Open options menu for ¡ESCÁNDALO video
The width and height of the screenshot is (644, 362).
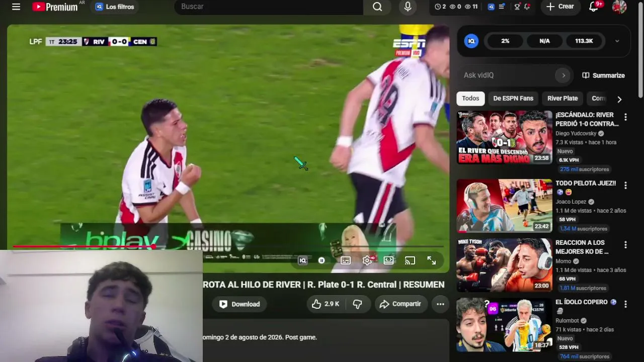tap(625, 117)
